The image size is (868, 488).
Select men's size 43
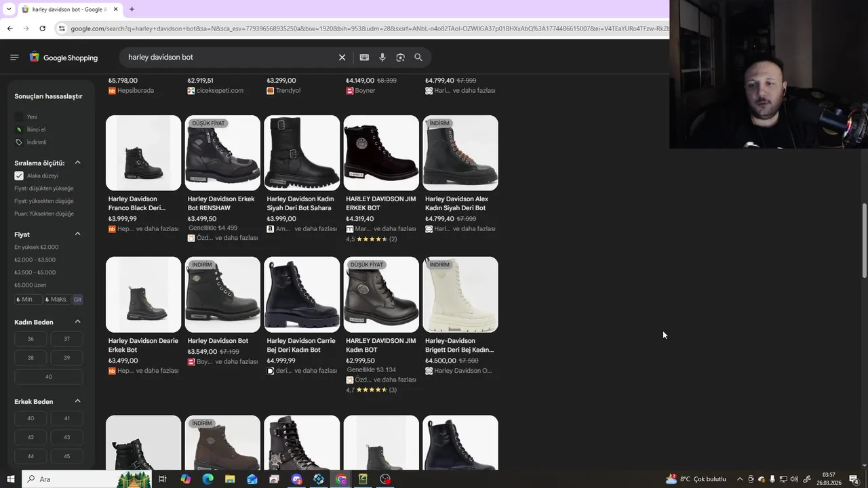[66, 437]
